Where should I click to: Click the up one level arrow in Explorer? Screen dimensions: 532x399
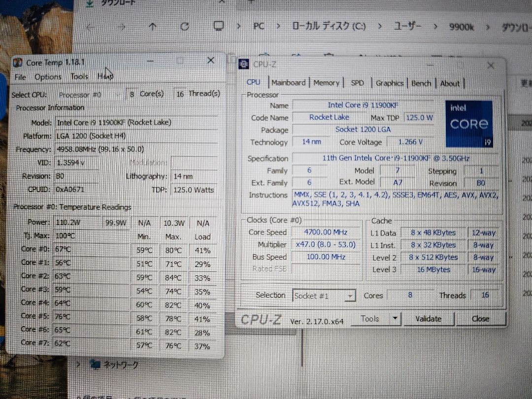[153, 27]
